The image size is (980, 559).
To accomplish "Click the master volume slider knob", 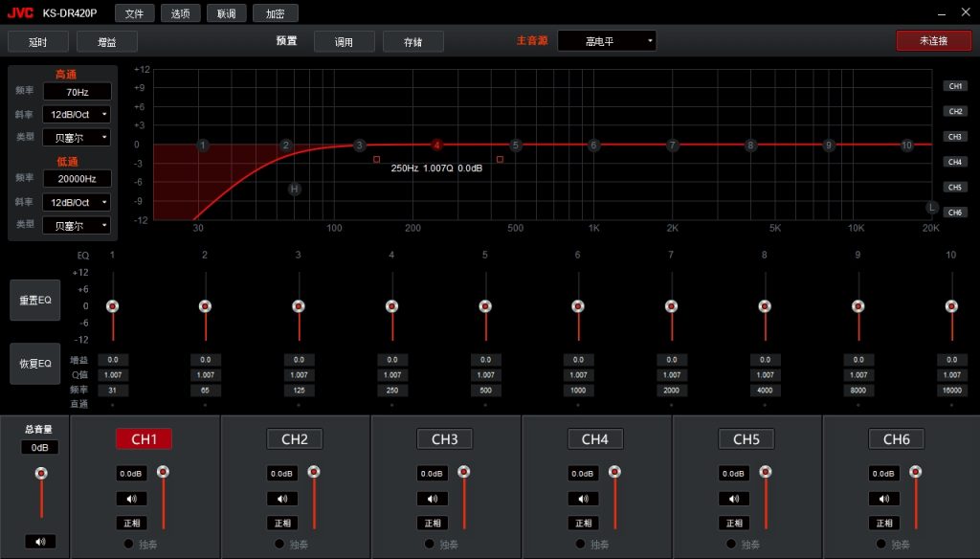I will click(x=41, y=474).
